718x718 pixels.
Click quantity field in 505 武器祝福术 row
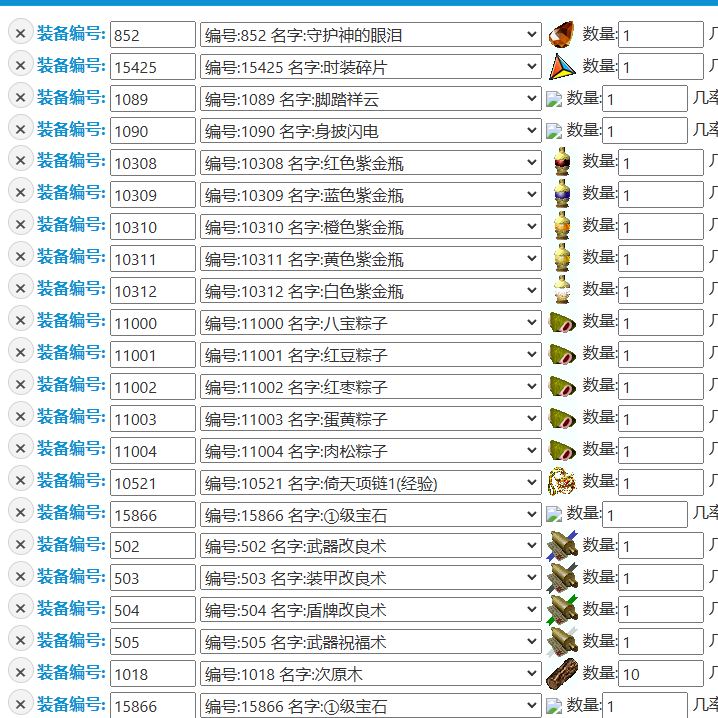[x=661, y=642]
